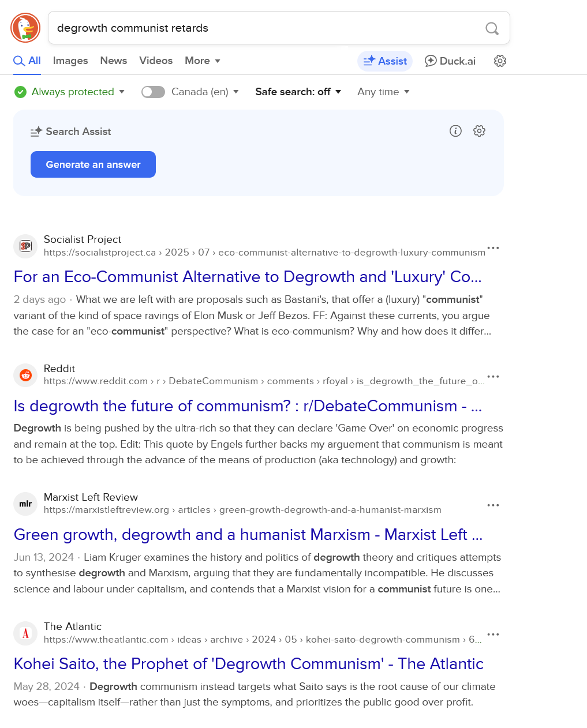Click the Reddit favicon
Screen dimensions: 587x728
point(25,376)
